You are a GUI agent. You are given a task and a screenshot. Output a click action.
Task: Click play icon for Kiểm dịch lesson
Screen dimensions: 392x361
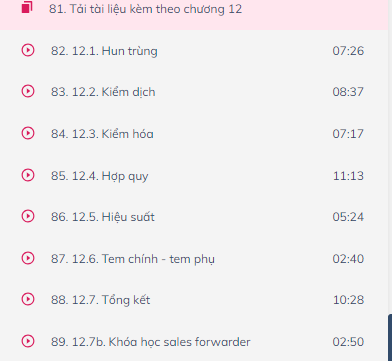(28, 91)
